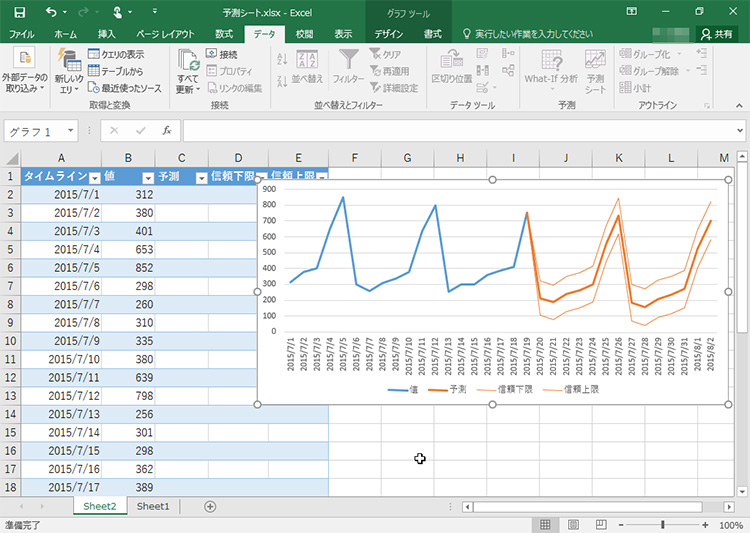Click すべて更新 refresh all icon
The image size is (750, 533).
pyautogui.click(x=188, y=72)
